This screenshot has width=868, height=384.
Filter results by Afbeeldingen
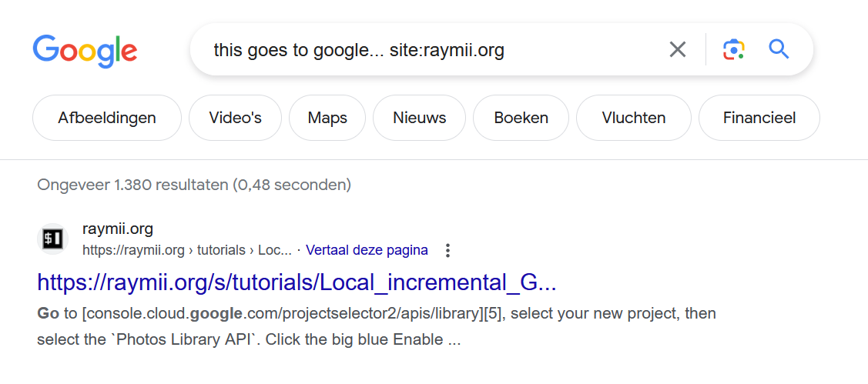[107, 118]
